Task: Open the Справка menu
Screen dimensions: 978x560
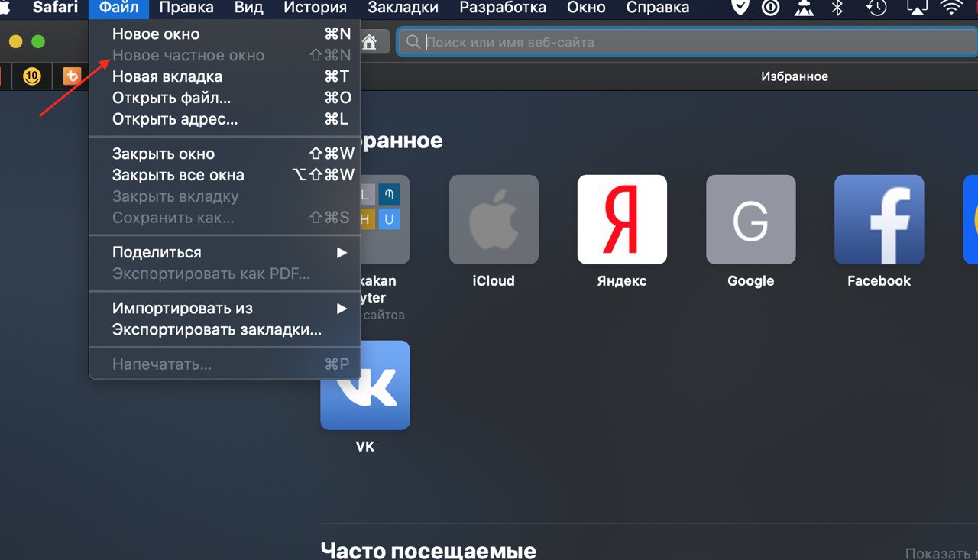Action: (658, 8)
